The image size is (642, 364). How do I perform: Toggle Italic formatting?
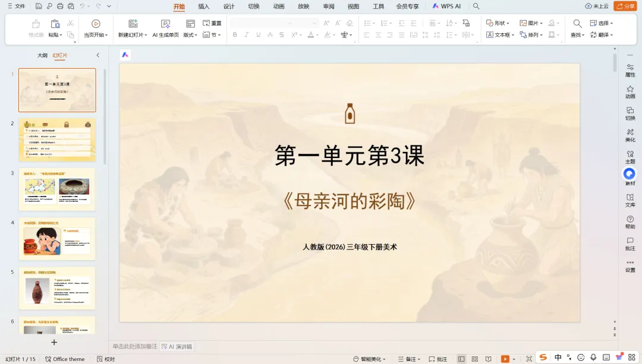[247, 35]
